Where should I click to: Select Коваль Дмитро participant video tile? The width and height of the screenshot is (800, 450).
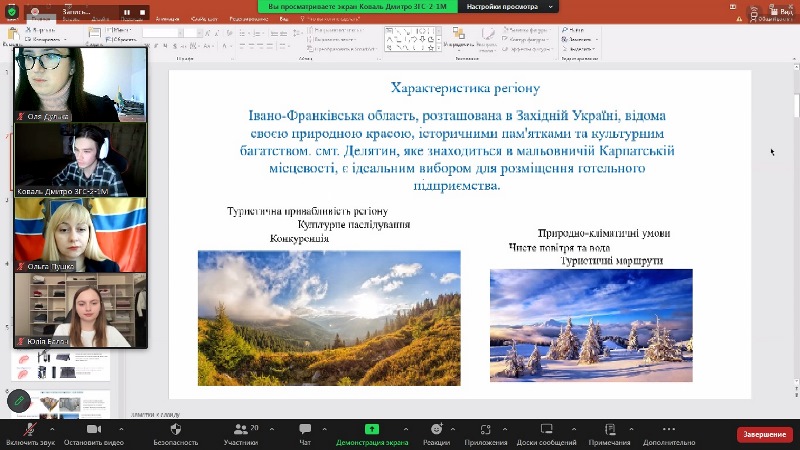click(x=80, y=159)
